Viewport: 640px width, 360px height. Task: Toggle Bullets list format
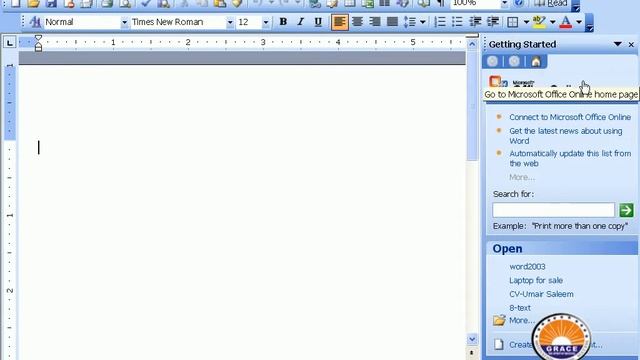point(458,22)
